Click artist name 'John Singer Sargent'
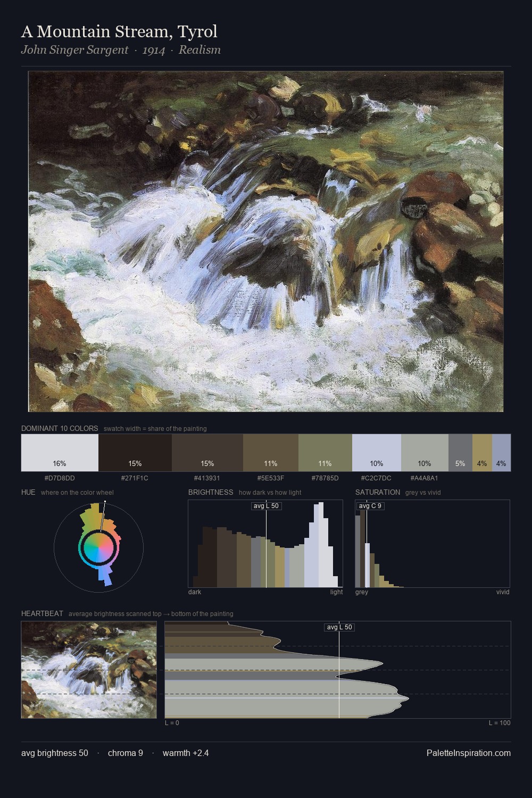The width and height of the screenshot is (532, 798). coord(74,50)
